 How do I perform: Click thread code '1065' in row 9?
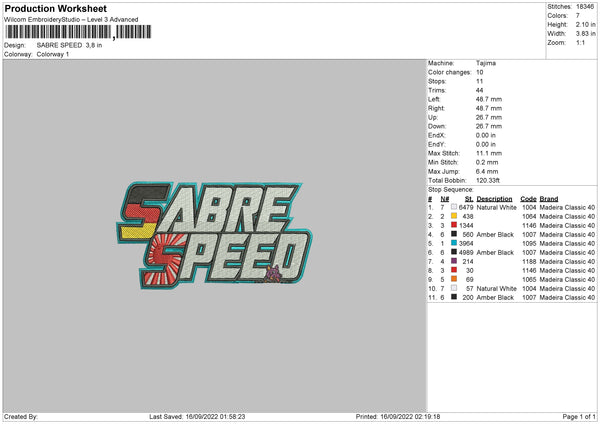(529, 279)
